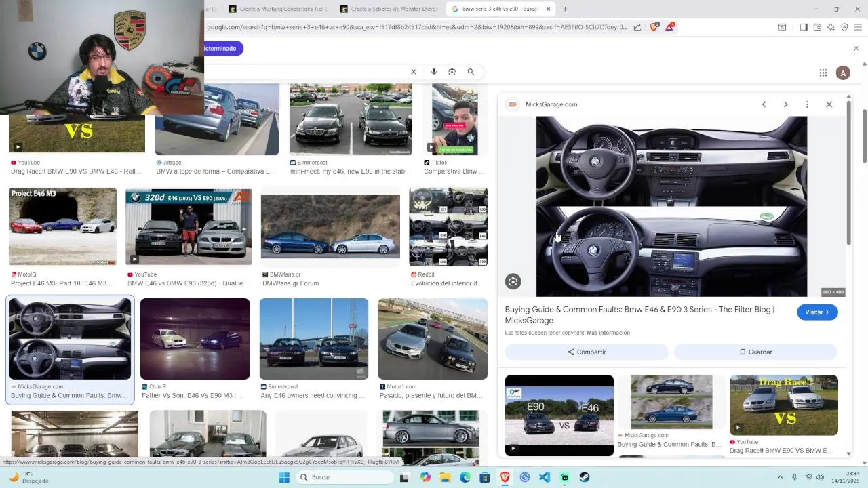The width and height of the screenshot is (868, 488).
Task: Open Windows Start menu
Action: 284,477
